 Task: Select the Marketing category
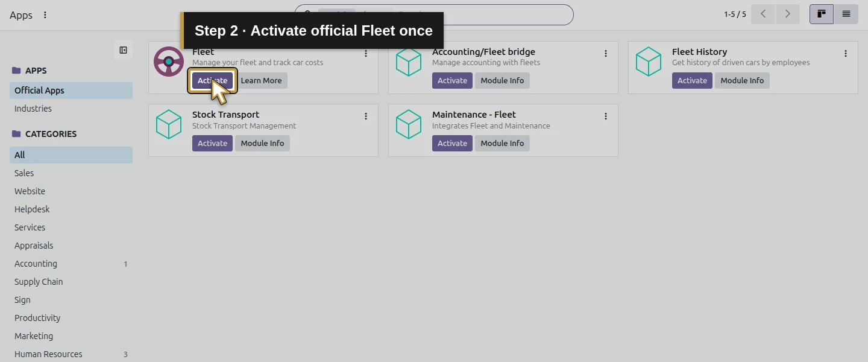(x=71, y=336)
